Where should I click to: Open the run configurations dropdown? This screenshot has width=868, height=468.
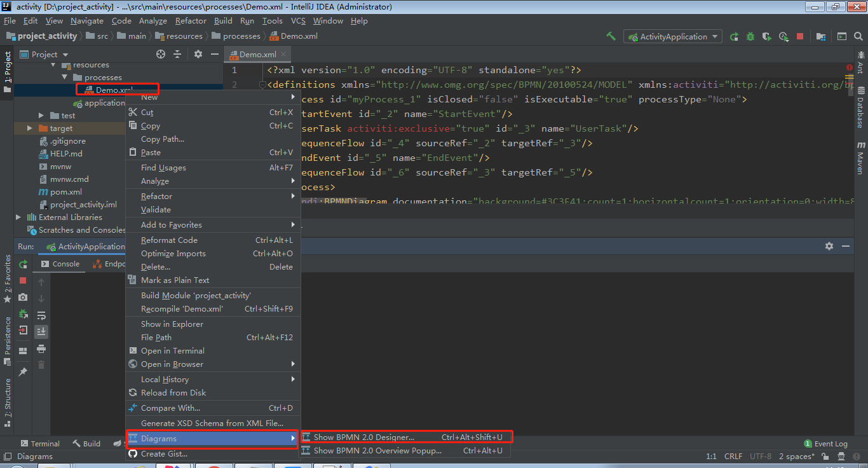coord(672,36)
